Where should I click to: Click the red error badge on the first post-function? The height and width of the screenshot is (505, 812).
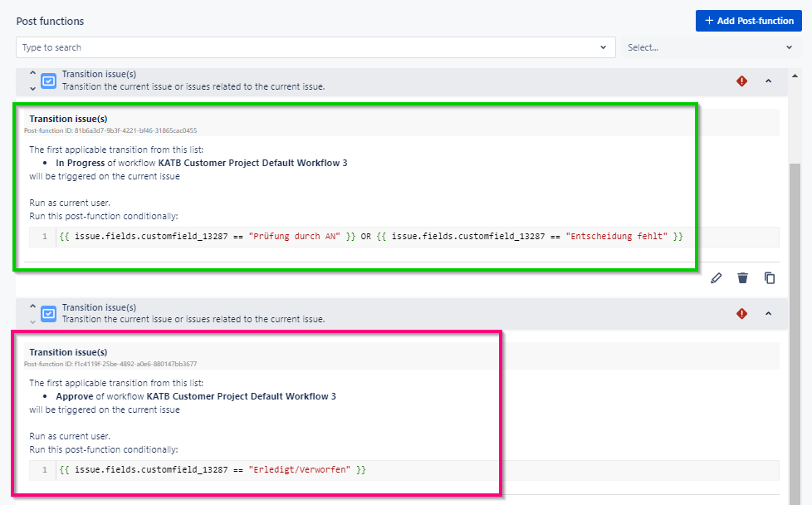(x=741, y=81)
